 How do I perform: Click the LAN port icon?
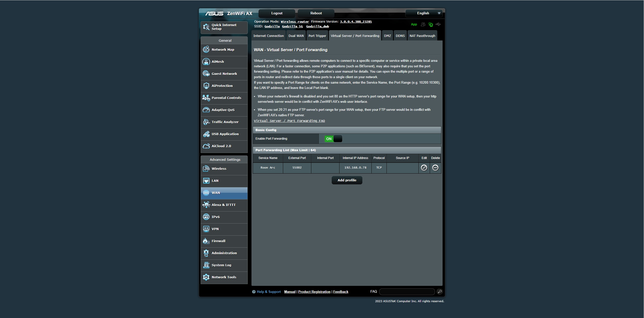206,181
